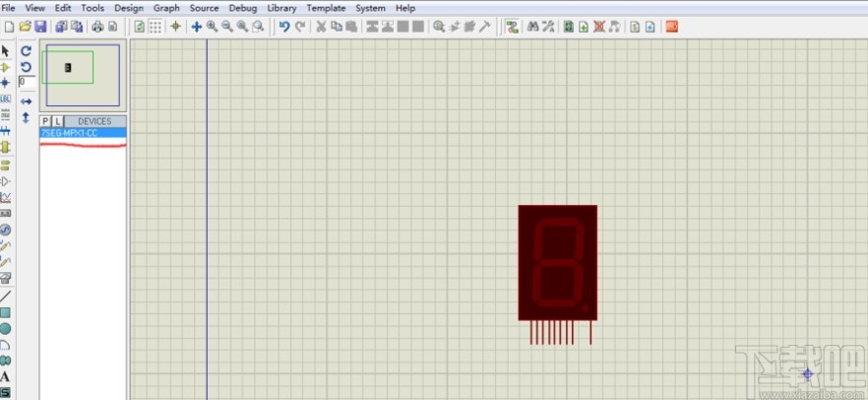Image resolution: width=868 pixels, height=400 pixels.
Task: Select the 2D line drawing tool
Action: pos(6,297)
